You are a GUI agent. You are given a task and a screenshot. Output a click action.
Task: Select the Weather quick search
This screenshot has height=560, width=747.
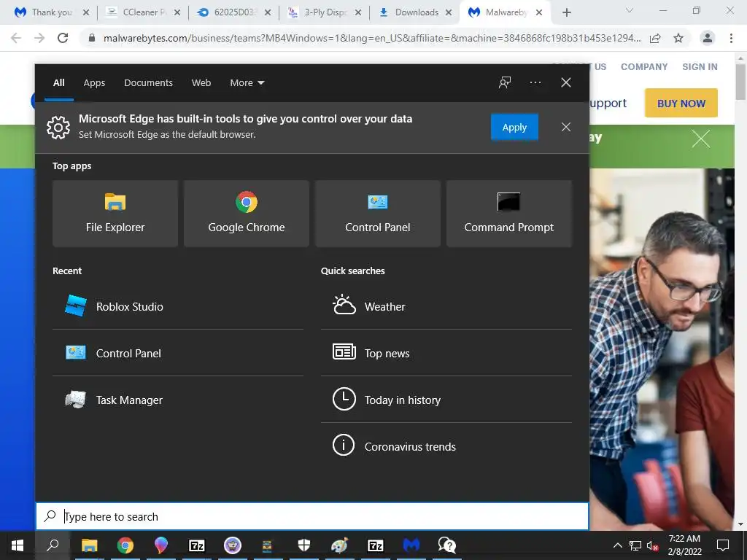pos(446,306)
